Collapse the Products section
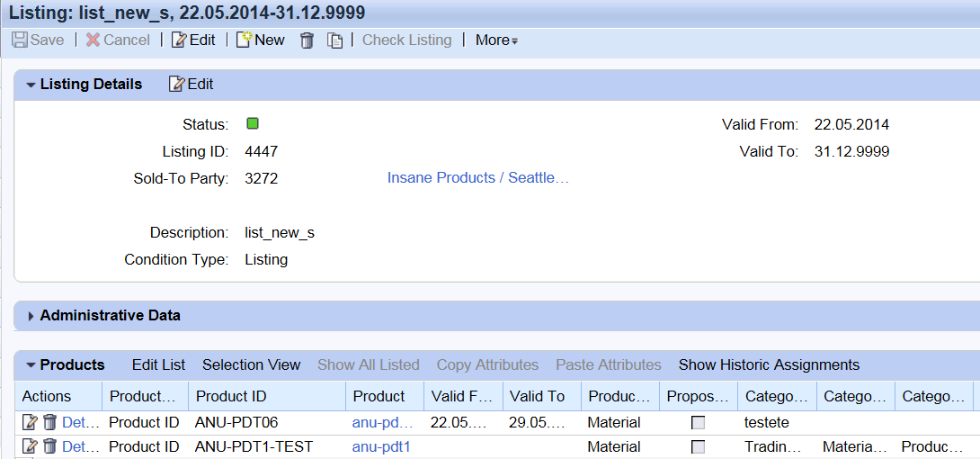The height and width of the screenshot is (459, 980). coord(31,365)
